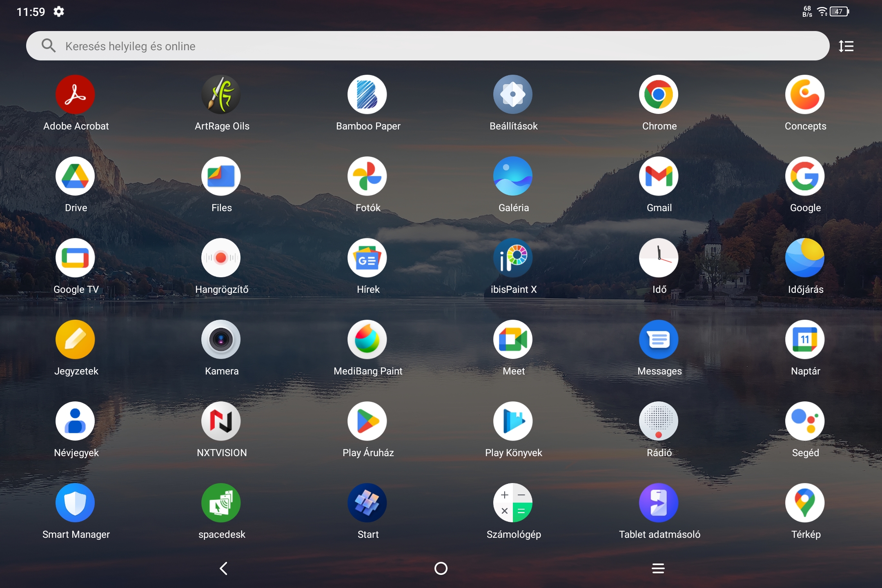882x588 pixels.
Task: Tap the home navigation button
Action: [x=441, y=568]
